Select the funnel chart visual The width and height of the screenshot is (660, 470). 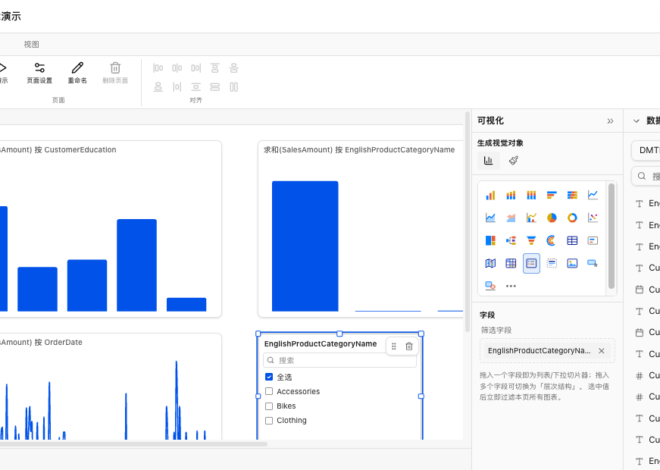click(531, 241)
